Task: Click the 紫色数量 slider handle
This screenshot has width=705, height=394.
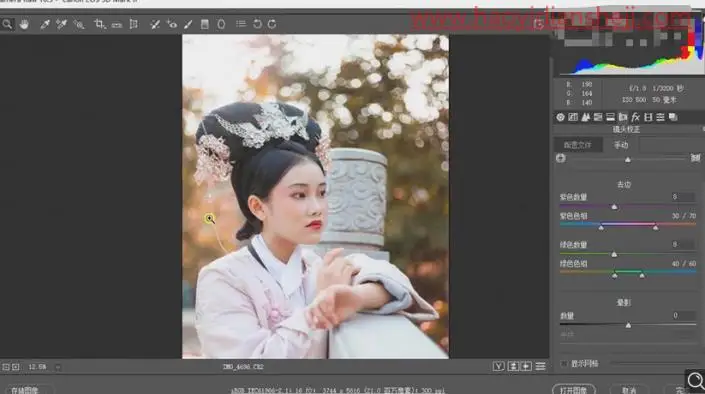Action: pos(614,206)
